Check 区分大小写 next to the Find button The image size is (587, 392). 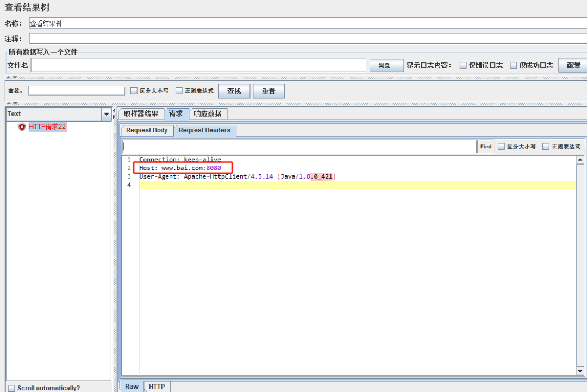501,147
